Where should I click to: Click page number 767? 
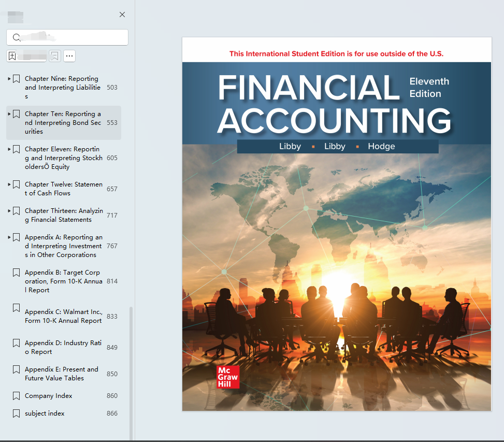112,246
